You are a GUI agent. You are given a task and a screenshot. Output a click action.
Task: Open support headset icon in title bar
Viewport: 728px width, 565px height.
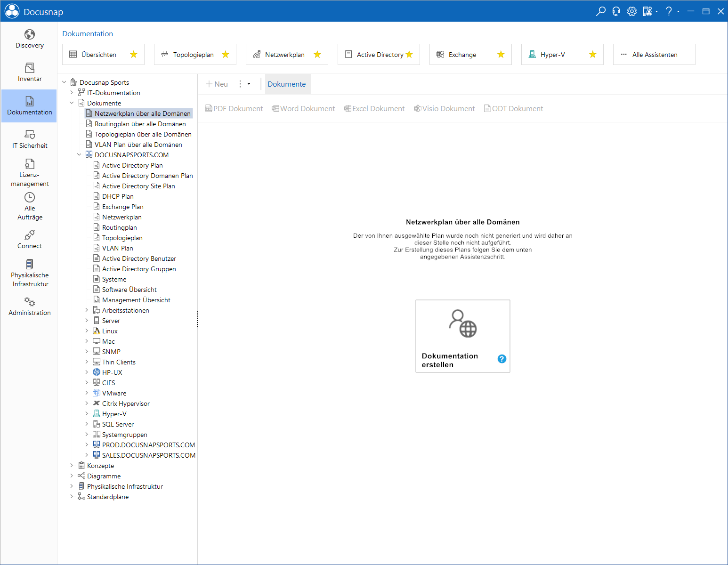pos(616,11)
